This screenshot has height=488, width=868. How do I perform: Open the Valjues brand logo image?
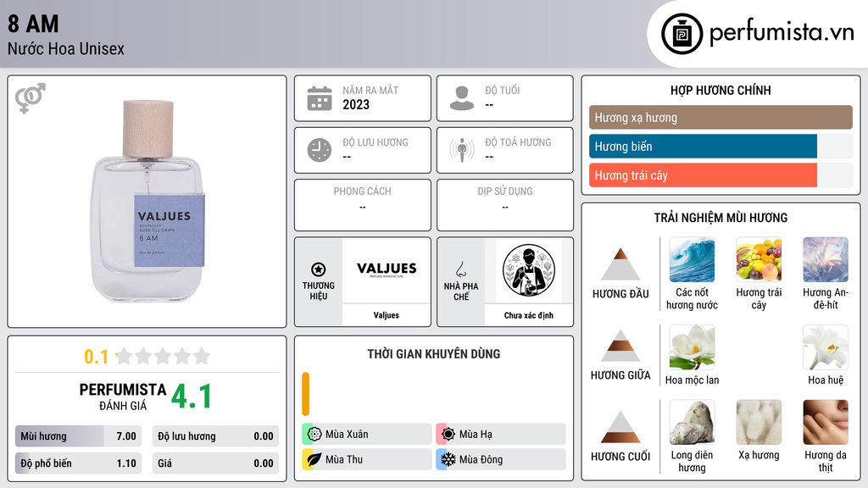387,270
